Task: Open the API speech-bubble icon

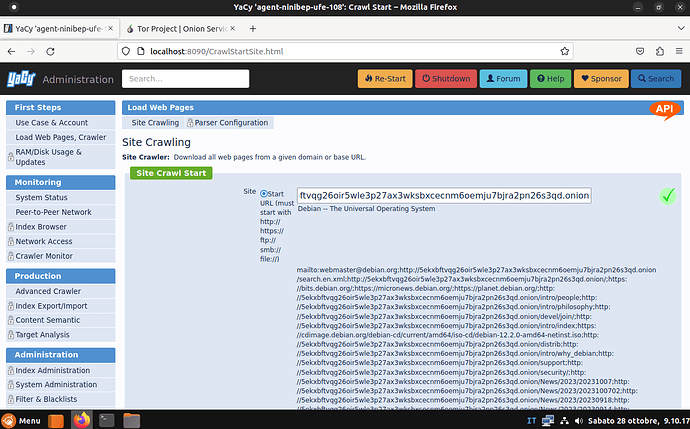Action: point(664,110)
